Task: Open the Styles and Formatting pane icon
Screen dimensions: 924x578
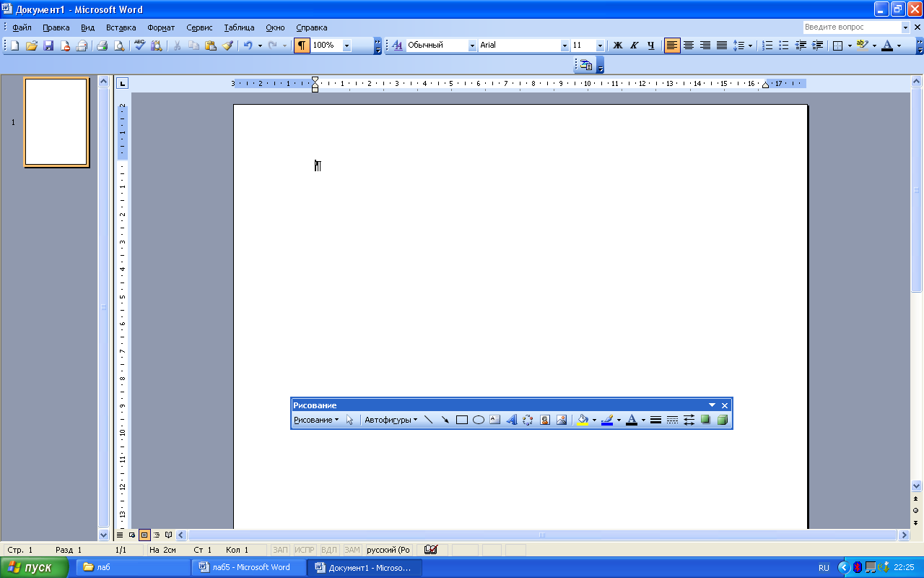Action: [x=397, y=46]
